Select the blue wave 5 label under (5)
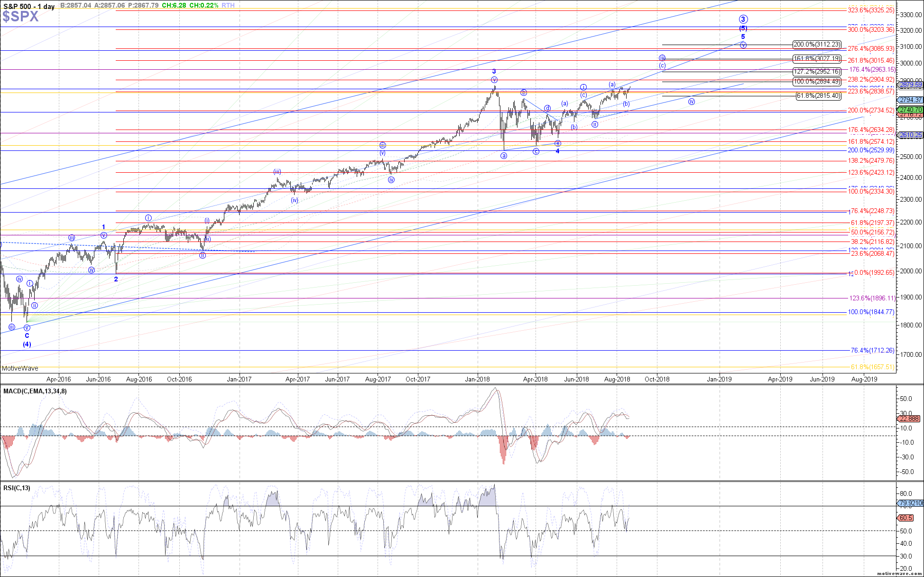The image size is (924, 577). pyautogui.click(x=743, y=37)
